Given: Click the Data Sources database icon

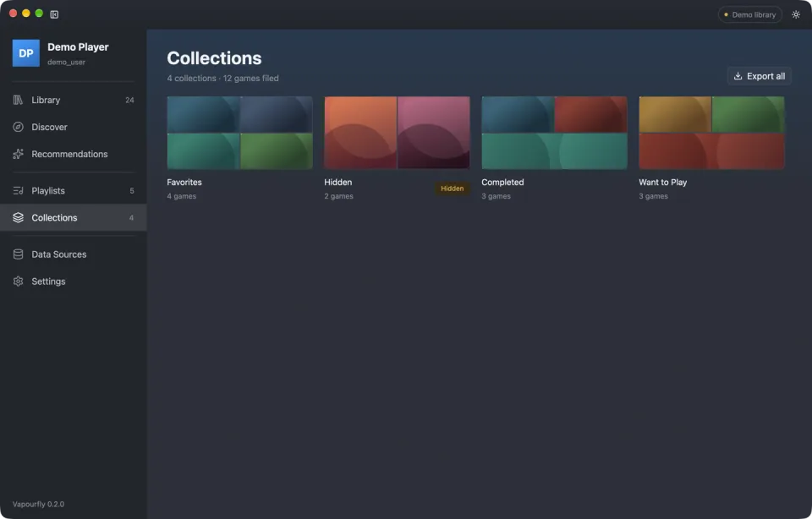Looking at the screenshot, I should [18, 254].
